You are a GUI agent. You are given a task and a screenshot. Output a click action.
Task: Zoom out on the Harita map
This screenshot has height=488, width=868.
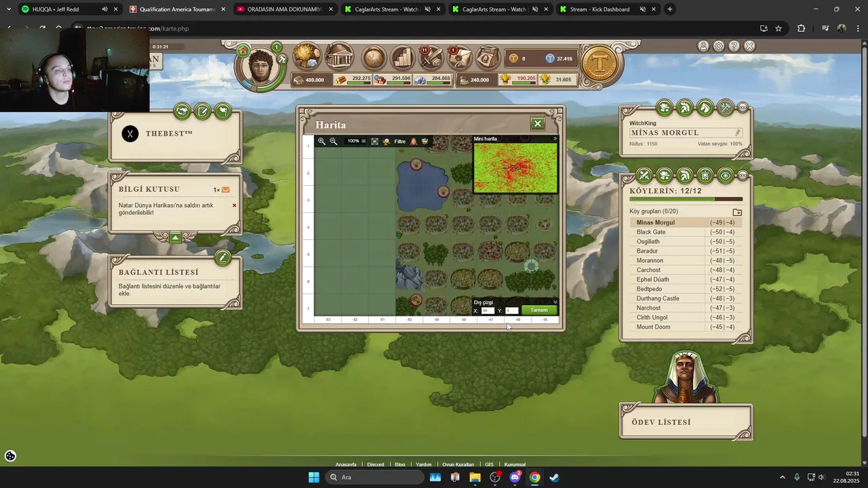click(333, 141)
